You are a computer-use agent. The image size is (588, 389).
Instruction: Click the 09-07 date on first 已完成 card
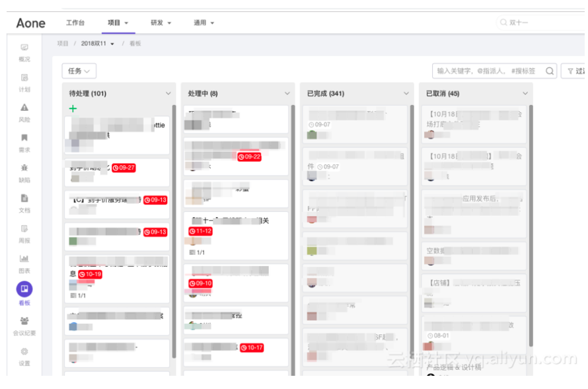tap(320, 124)
